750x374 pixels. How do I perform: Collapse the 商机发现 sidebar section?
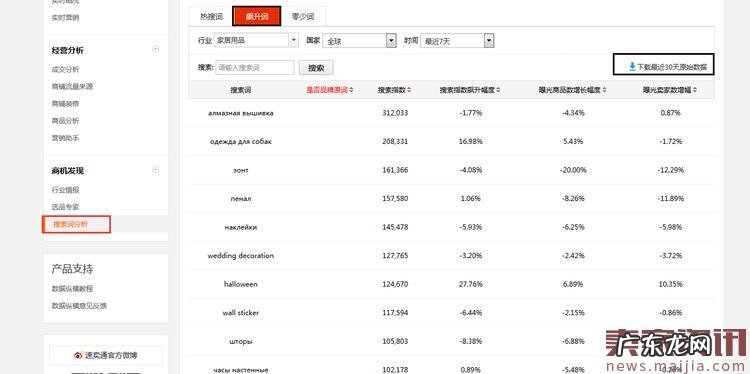[x=155, y=170]
